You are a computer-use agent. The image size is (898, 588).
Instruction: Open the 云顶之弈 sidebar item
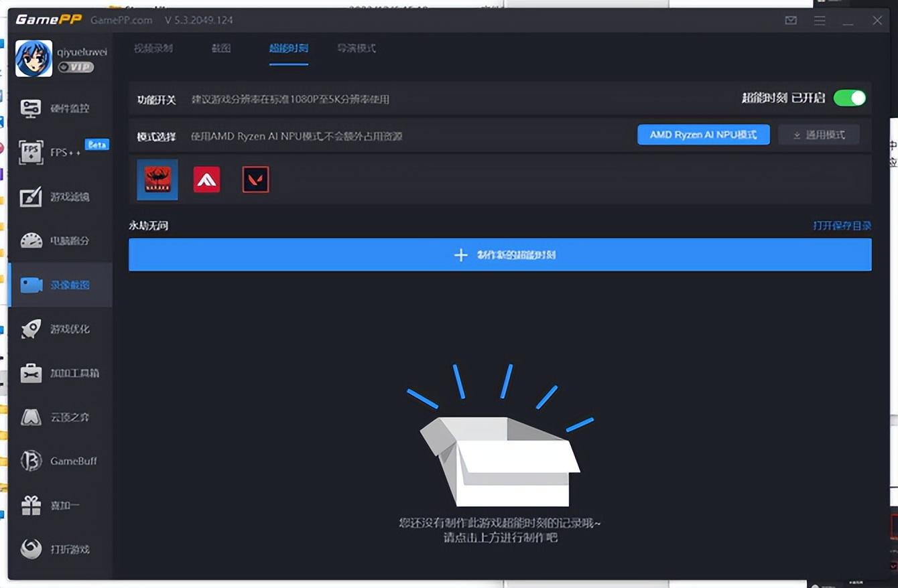click(x=60, y=417)
